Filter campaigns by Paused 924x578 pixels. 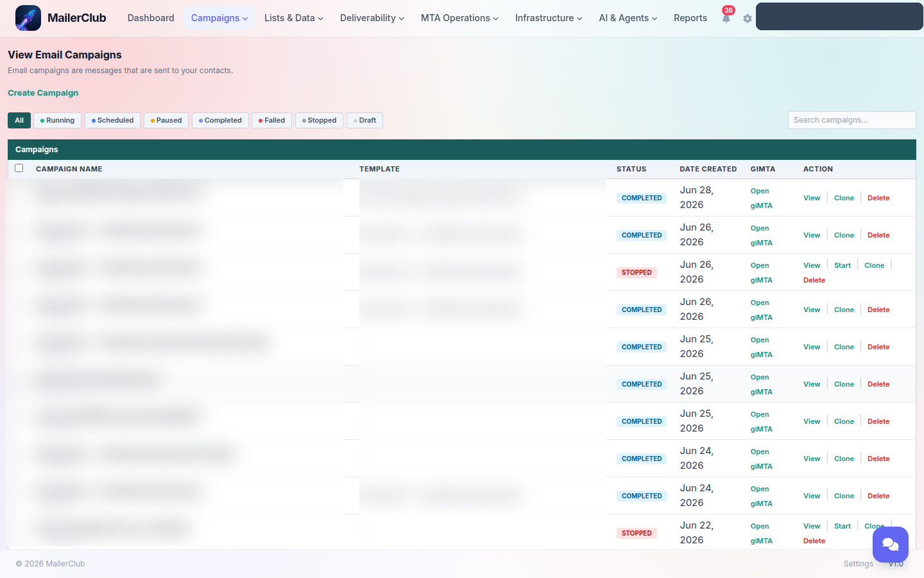[x=166, y=120]
